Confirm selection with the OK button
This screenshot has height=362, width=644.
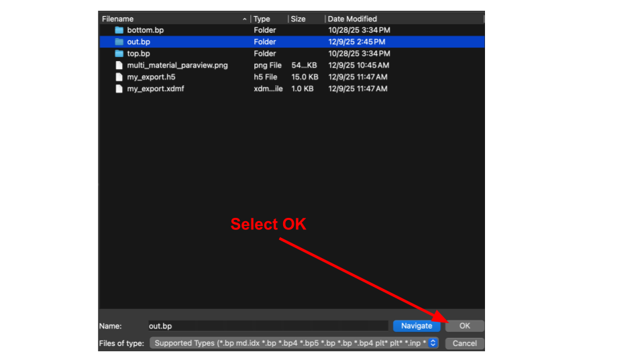pyautogui.click(x=464, y=326)
